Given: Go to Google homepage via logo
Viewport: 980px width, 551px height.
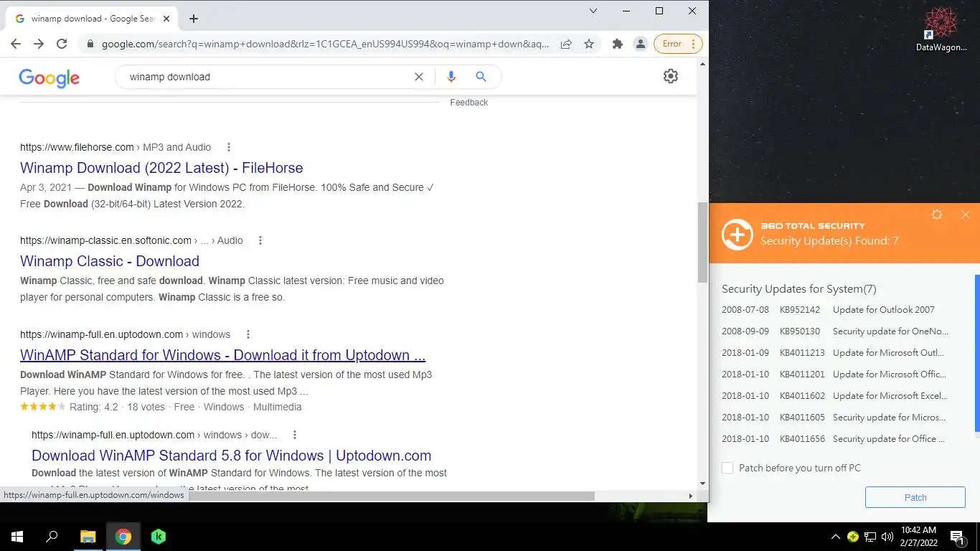Looking at the screenshot, I should point(50,77).
